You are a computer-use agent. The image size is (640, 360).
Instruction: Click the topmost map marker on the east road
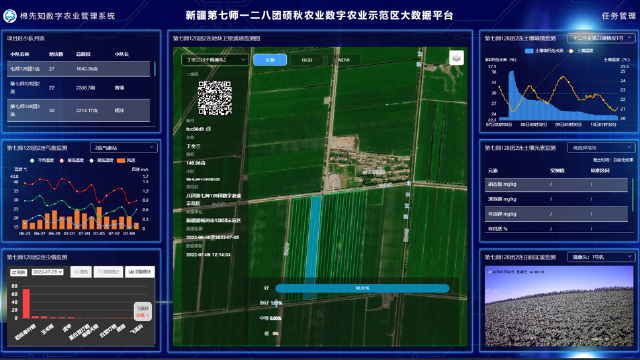pyautogui.click(x=419, y=54)
